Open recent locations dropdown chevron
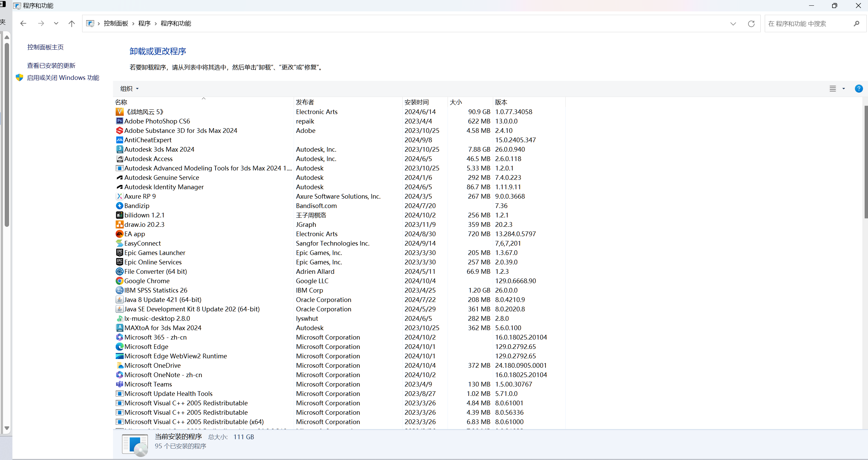 (x=56, y=23)
